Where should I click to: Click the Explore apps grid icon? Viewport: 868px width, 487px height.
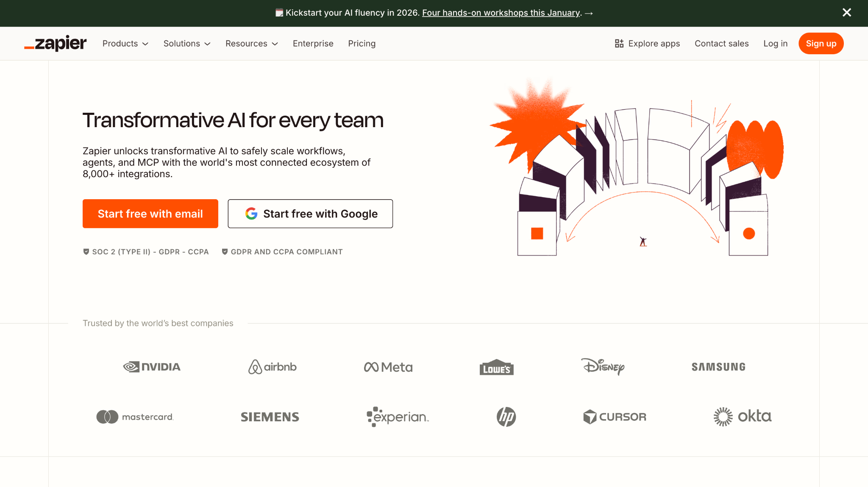(x=619, y=43)
